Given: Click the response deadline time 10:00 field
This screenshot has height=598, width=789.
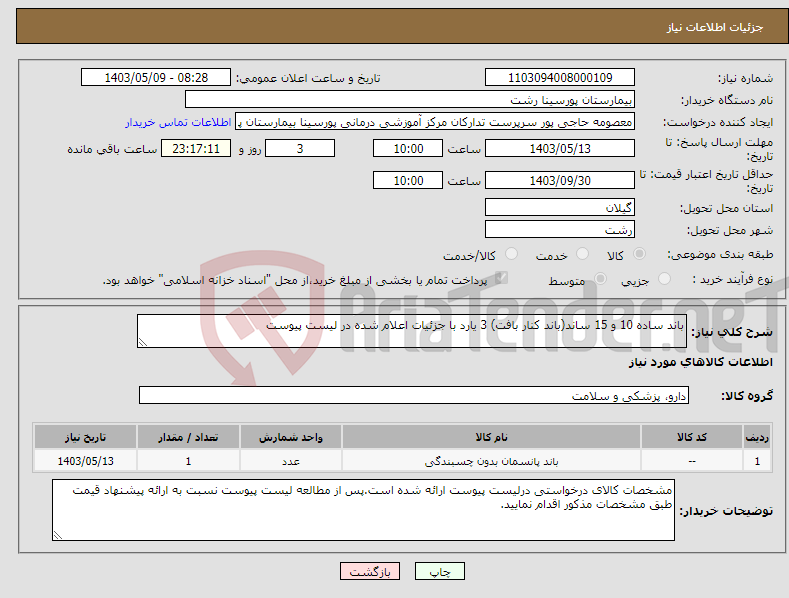Looking at the screenshot, I should click(x=408, y=148).
